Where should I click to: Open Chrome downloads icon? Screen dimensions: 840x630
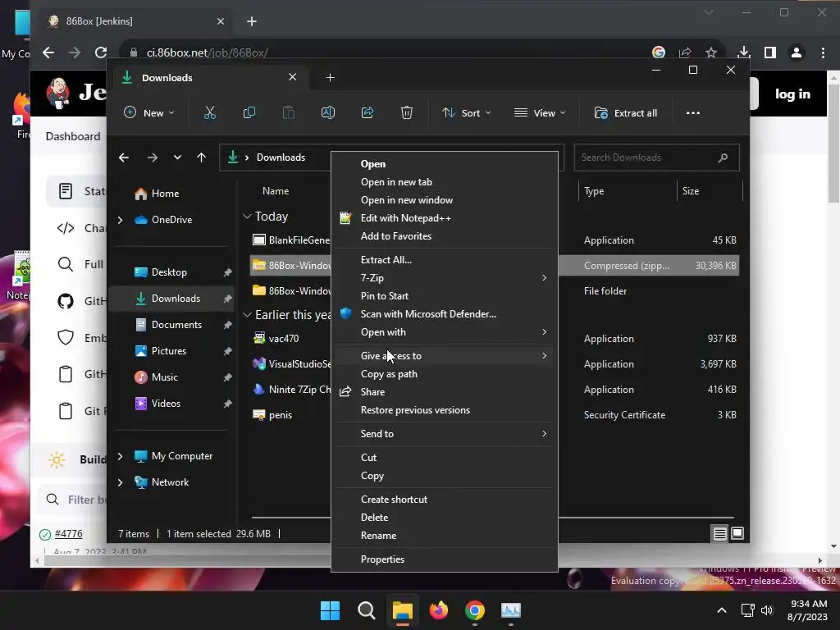pyautogui.click(x=743, y=52)
